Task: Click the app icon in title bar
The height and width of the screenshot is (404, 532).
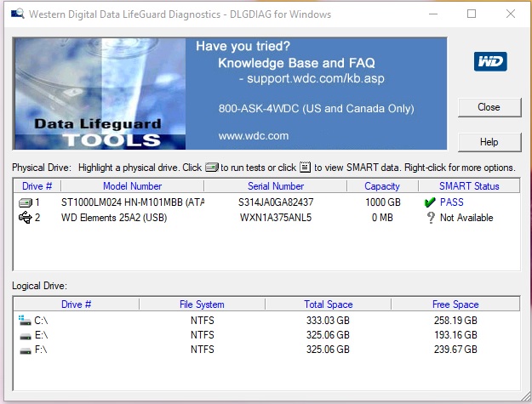Action: 18,14
